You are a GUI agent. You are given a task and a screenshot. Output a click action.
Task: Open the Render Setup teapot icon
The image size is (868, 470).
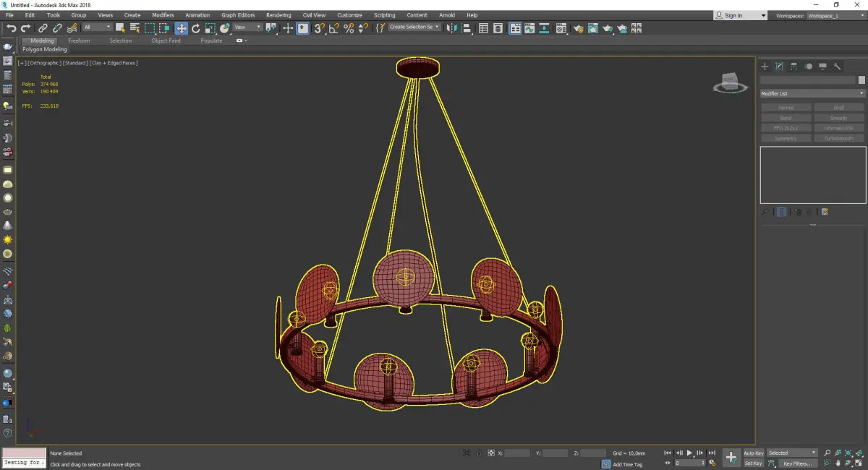coord(579,28)
